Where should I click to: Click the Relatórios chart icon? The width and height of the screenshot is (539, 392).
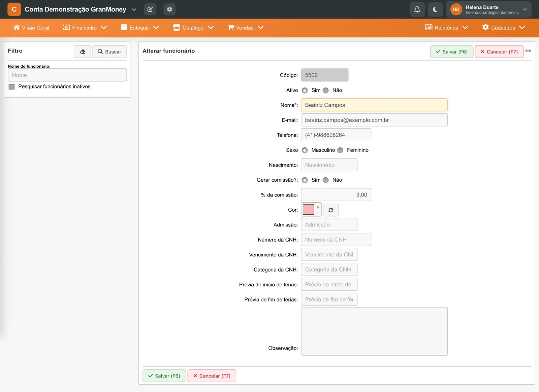click(429, 27)
